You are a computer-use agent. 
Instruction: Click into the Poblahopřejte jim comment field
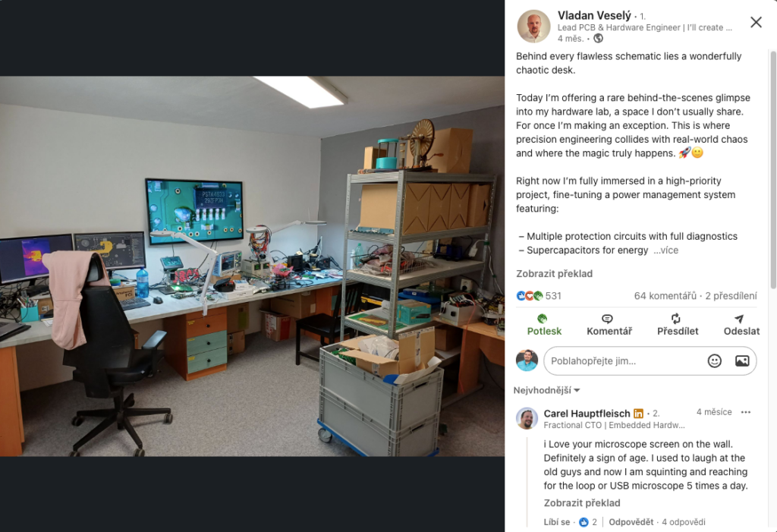click(x=624, y=361)
